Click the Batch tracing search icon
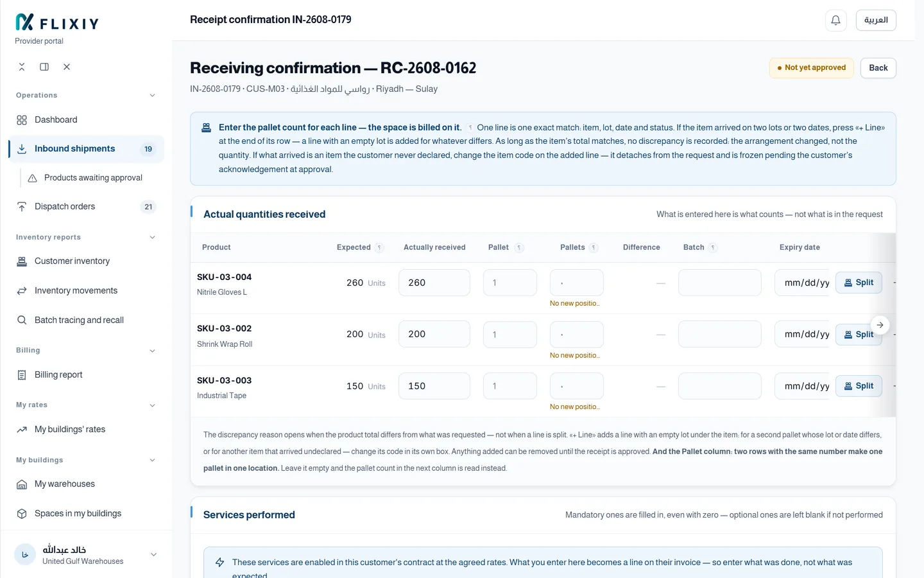The height and width of the screenshot is (578, 924). click(x=22, y=320)
